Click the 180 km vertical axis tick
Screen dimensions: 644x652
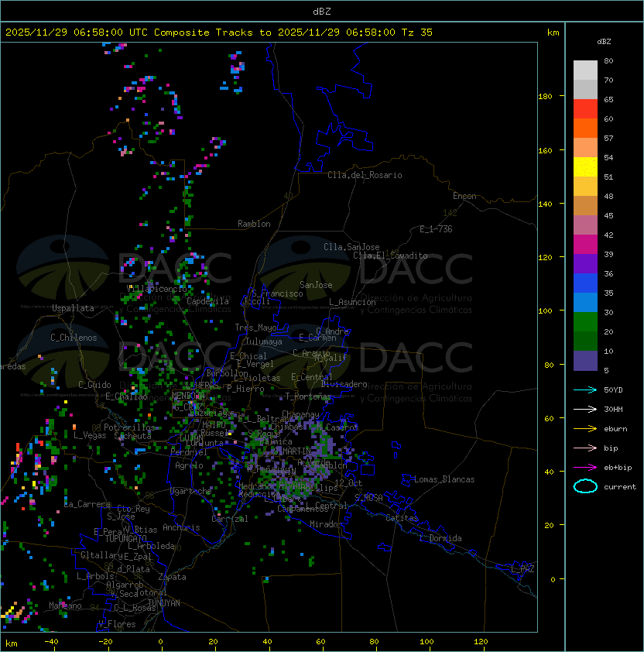point(545,96)
